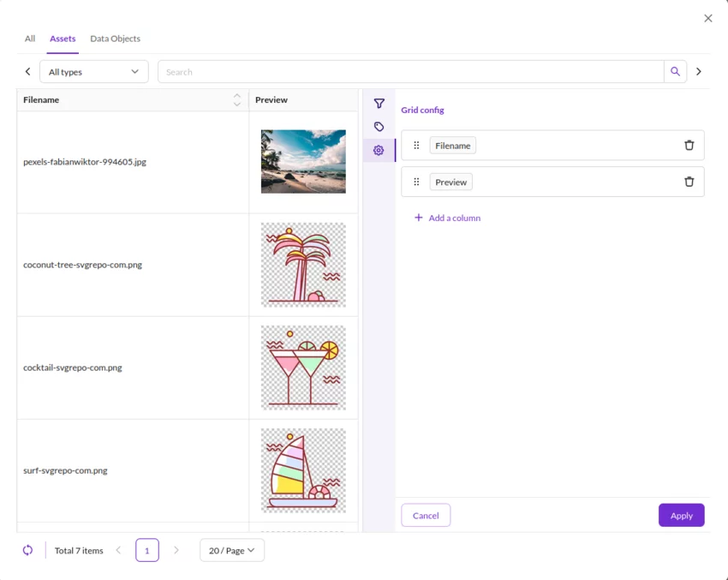Switch to the Data Objects tab
This screenshot has width=728, height=580.
(115, 39)
